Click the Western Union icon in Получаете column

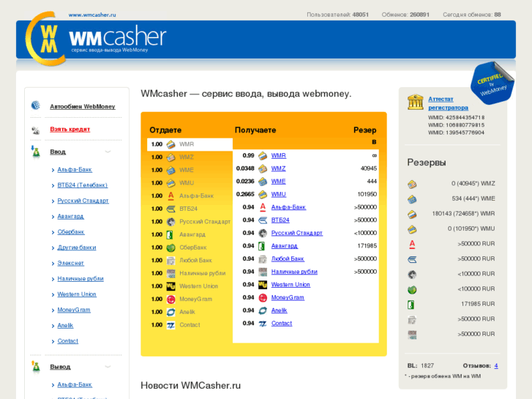click(263, 285)
